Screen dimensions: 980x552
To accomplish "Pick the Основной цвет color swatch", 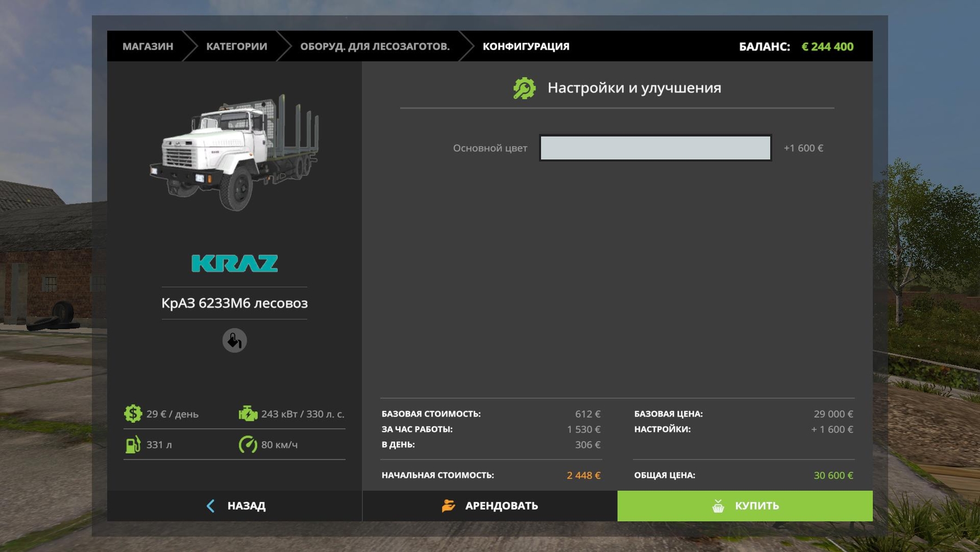I will 655,148.
